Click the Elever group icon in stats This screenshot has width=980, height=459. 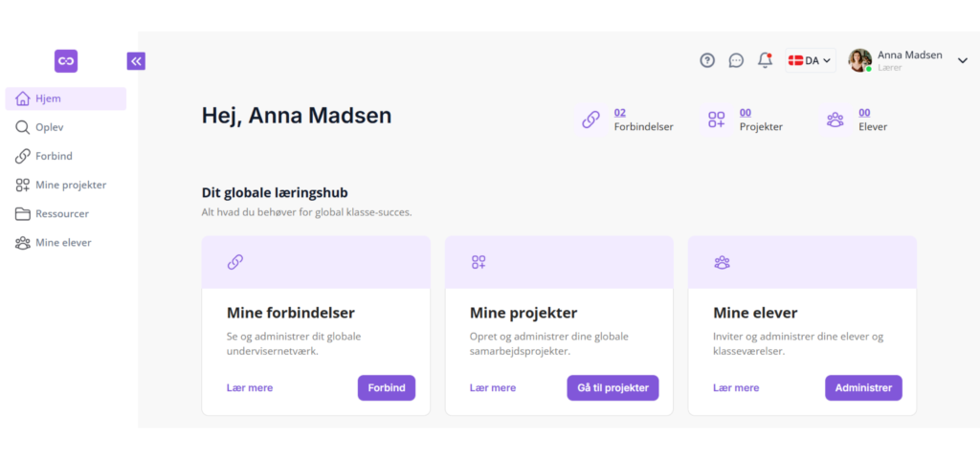pyautogui.click(x=835, y=120)
